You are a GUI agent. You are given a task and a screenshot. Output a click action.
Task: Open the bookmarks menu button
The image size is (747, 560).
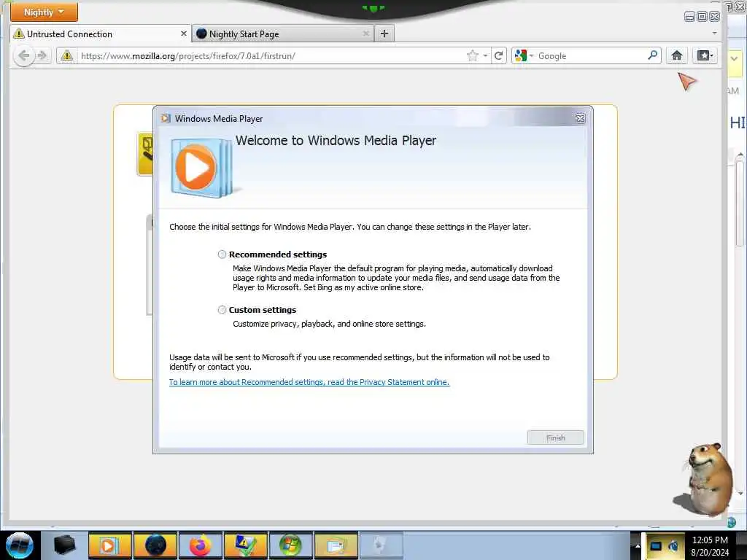(x=705, y=55)
